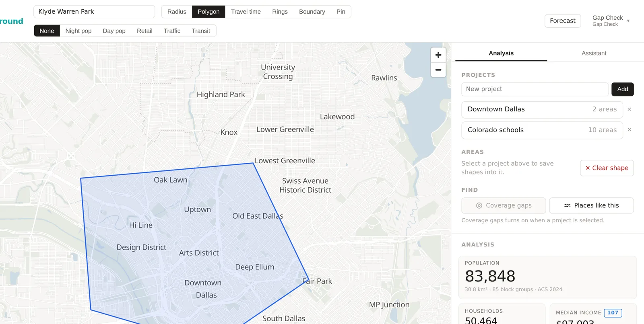Turn off map overlays with None
644x324 pixels.
[x=47, y=31]
